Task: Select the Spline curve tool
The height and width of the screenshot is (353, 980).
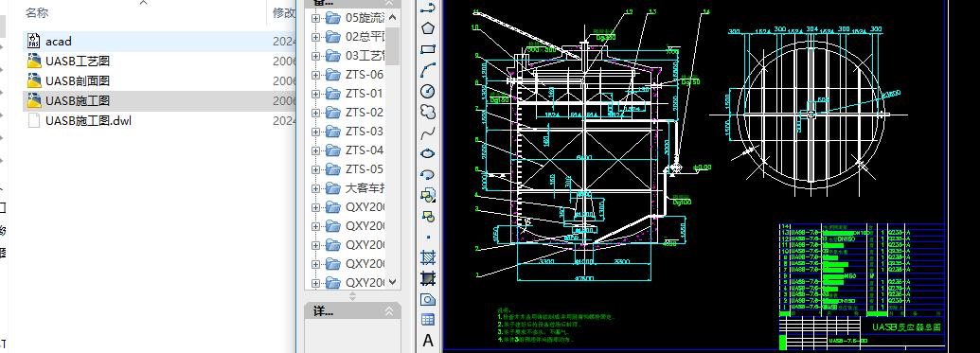Action: [427, 133]
